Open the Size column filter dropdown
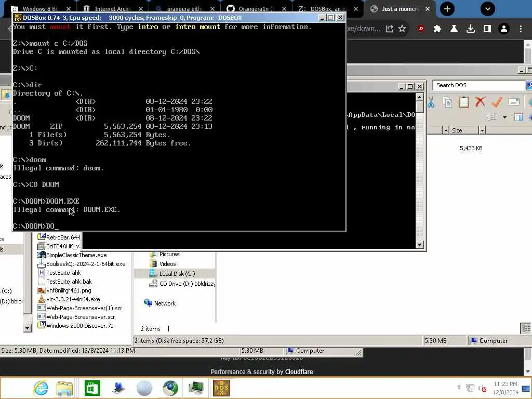This screenshot has height=399, width=532. pos(482,130)
